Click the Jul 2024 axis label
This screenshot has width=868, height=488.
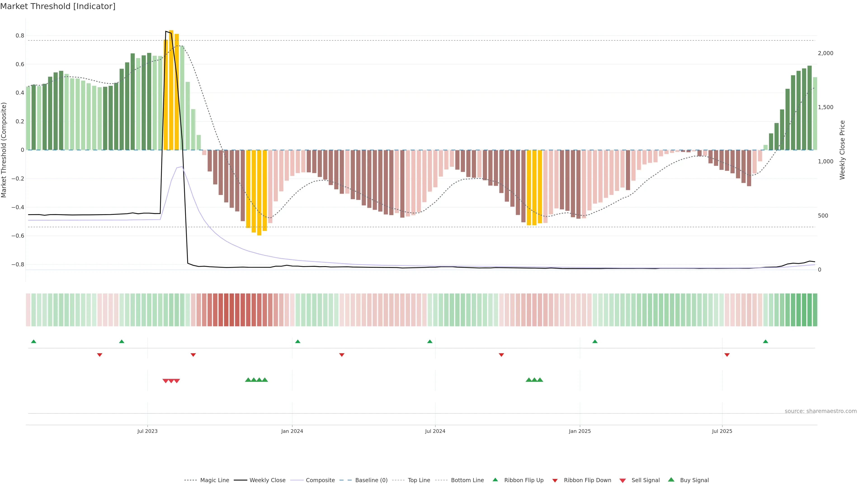(x=435, y=431)
